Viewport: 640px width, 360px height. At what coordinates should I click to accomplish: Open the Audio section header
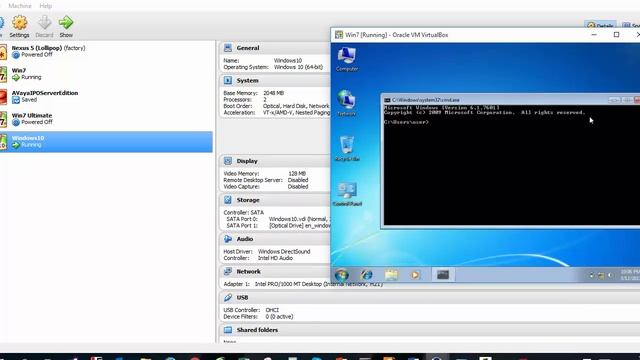coord(245,239)
